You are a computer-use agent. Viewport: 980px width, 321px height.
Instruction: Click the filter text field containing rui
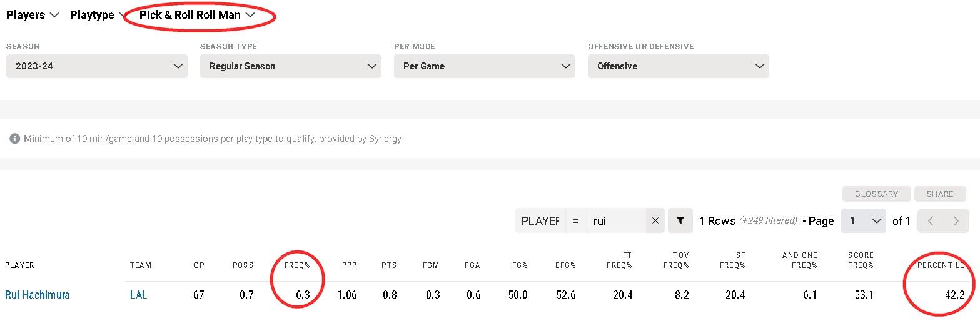click(x=616, y=220)
